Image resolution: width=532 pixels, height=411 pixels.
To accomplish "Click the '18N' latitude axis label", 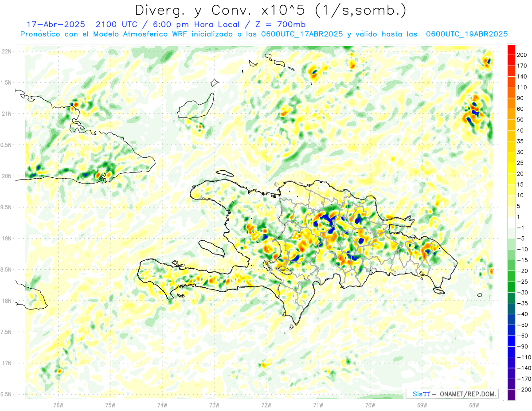I will click(7, 301).
